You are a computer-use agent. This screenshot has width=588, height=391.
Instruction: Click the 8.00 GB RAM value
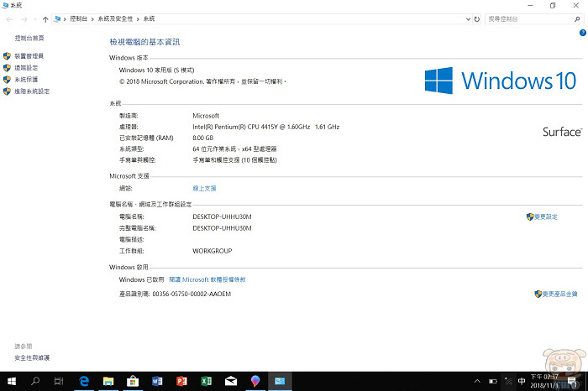tap(203, 138)
